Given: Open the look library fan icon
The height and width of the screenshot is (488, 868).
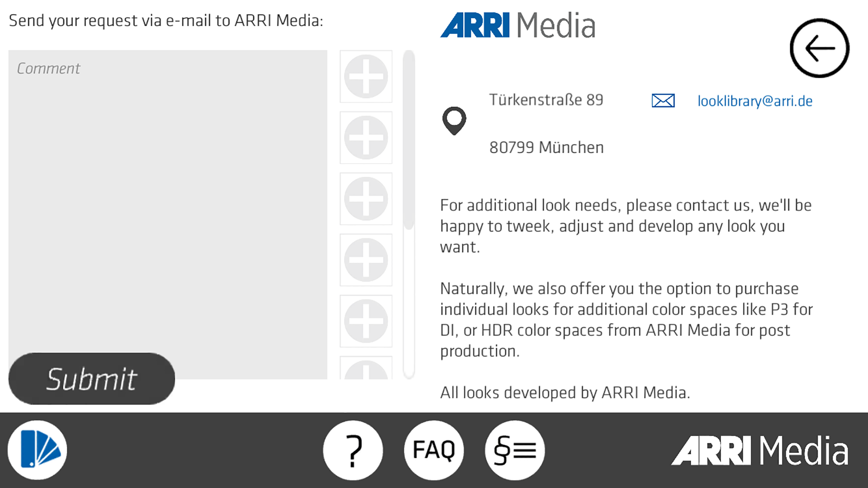Looking at the screenshot, I should [37, 450].
